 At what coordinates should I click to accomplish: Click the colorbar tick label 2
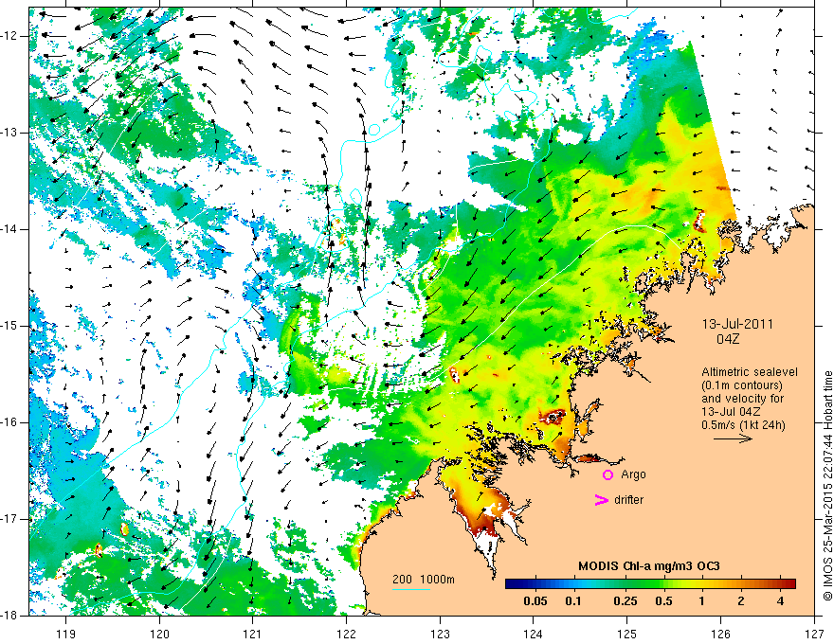click(741, 601)
